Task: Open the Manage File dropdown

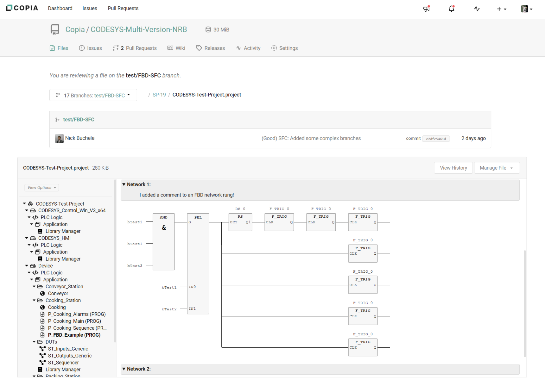Action: click(496, 168)
